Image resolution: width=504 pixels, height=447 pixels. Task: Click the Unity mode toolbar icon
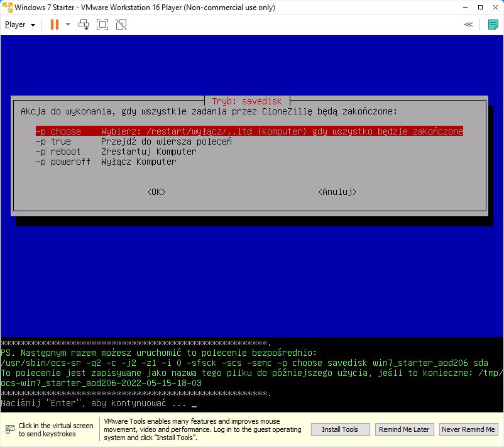pyautogui.click(x=121, y=25)
